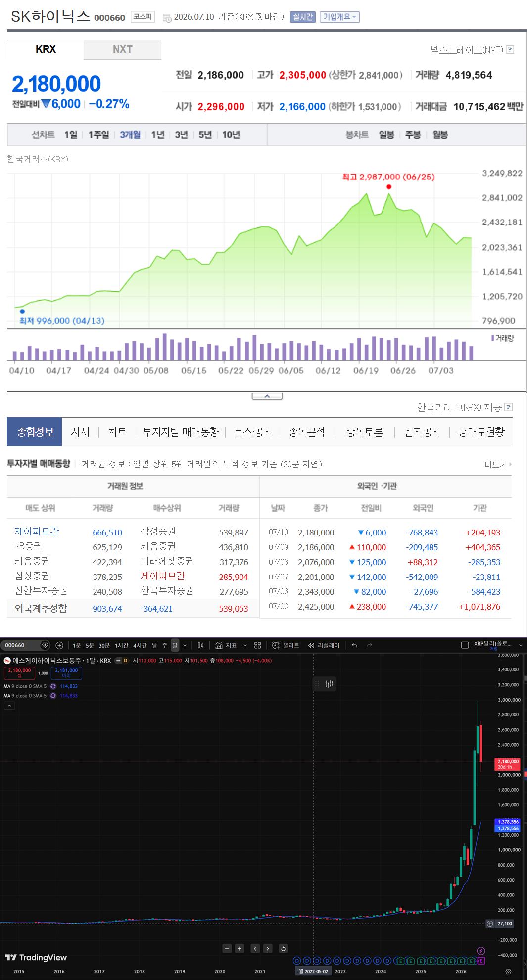Select the 1일 line chart period
The width and height of the screenshot is (527, 980).
pyautogui.click(x=71, y=134)
